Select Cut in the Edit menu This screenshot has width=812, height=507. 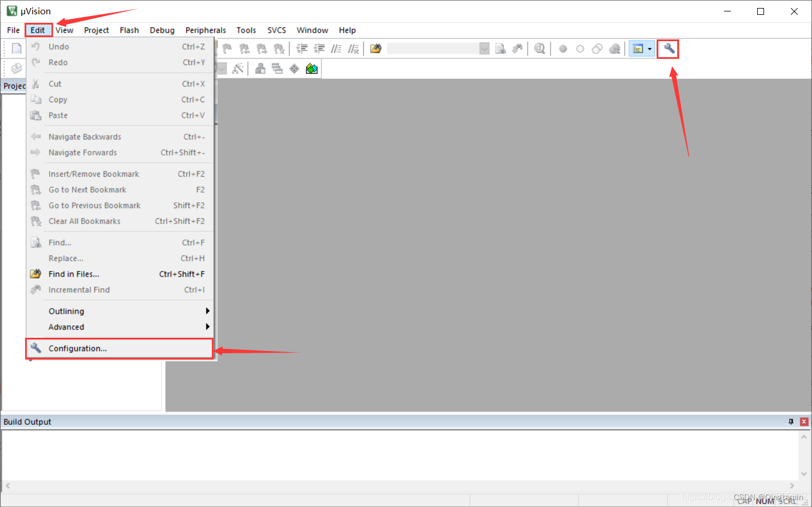[x=120, y=84]
